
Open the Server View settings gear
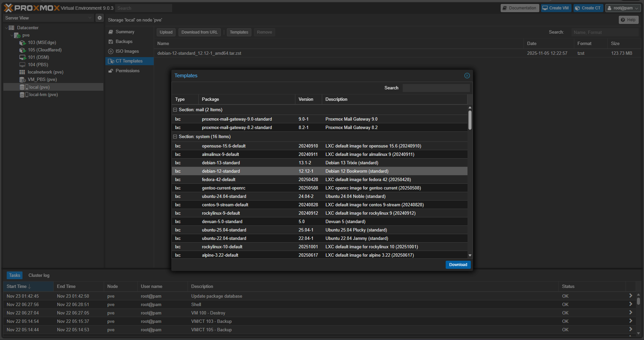(x=100, y=18)
